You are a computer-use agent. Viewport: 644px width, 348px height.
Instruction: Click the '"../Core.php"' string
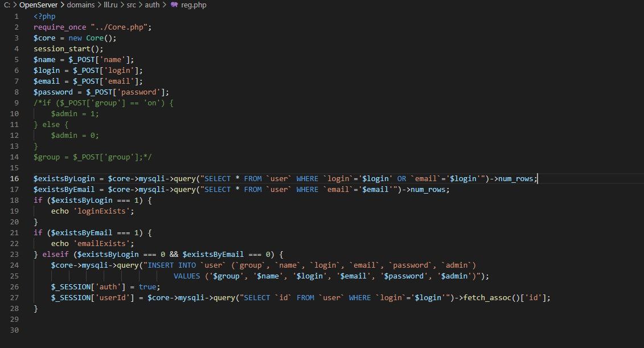(119, 27)
